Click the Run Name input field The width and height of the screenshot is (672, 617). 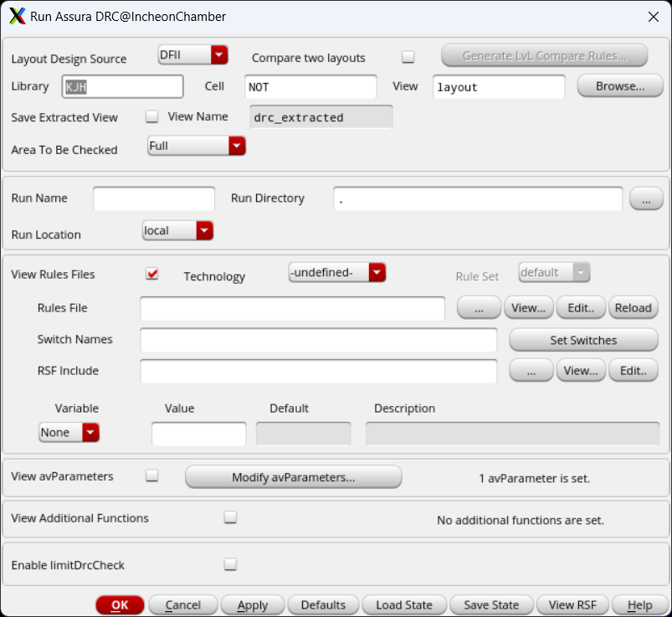coord(154,198)
